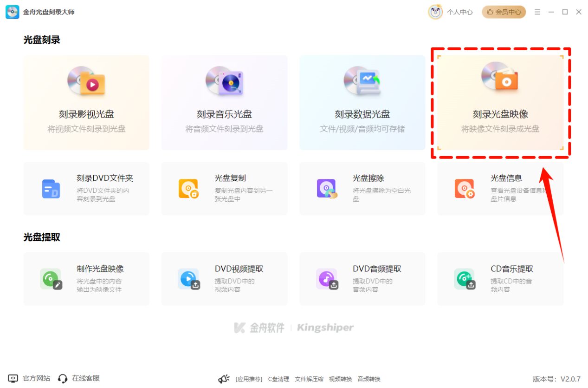The image size is (588, 388).
Task: Open the 文件解压缩 recommended app link
Action: (309, 379)
